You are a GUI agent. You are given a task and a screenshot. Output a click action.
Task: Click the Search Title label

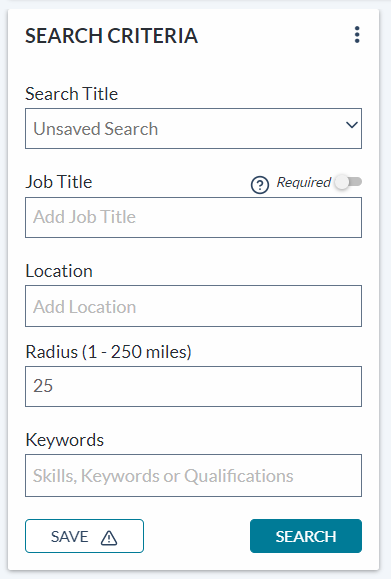72,94
